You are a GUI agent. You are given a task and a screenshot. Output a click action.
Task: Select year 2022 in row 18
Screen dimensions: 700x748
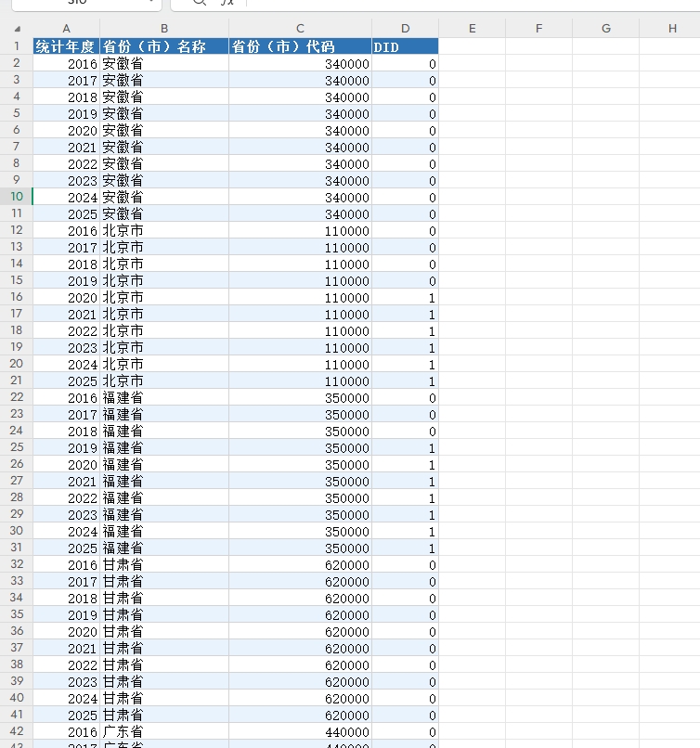point(66,330)
